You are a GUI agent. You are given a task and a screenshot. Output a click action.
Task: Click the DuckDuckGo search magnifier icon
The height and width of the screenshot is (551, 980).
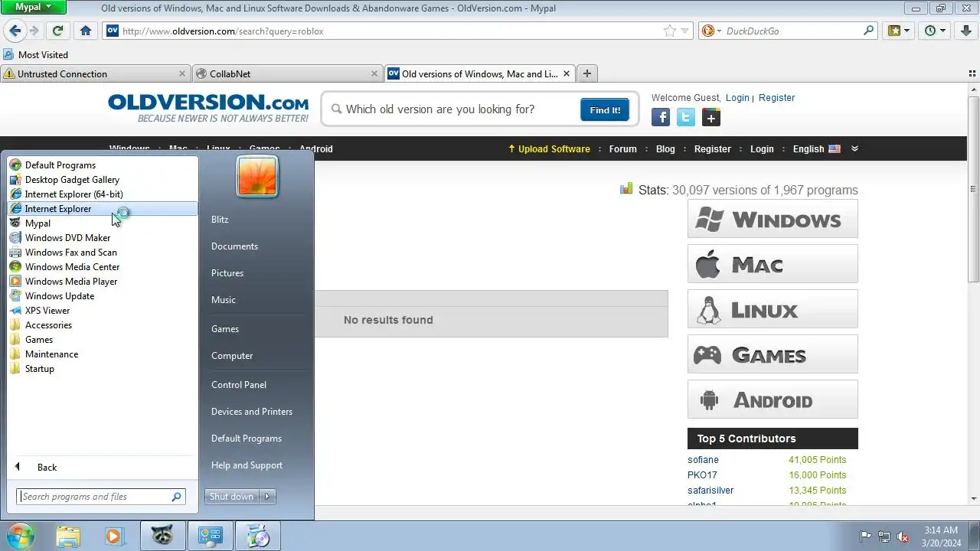point(868,31)
